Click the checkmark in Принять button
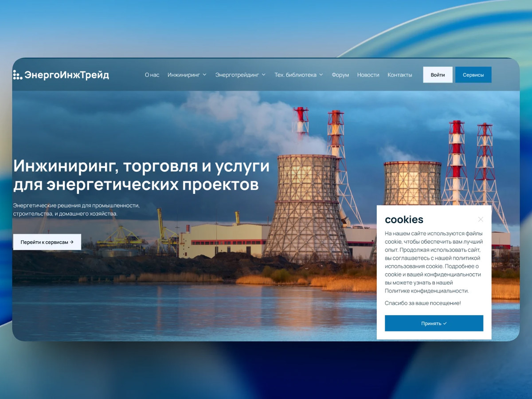Image resolution: width=532 pixels, height=399 pixels. click(x=445, y=324)
